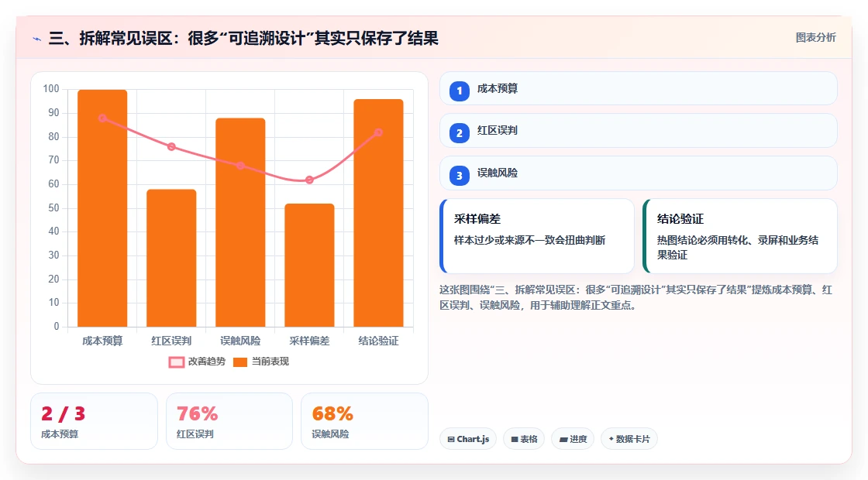Screen dimensions: 868x480
Task: Click the x-axis label 误触风险
Action: pos(240,341)
